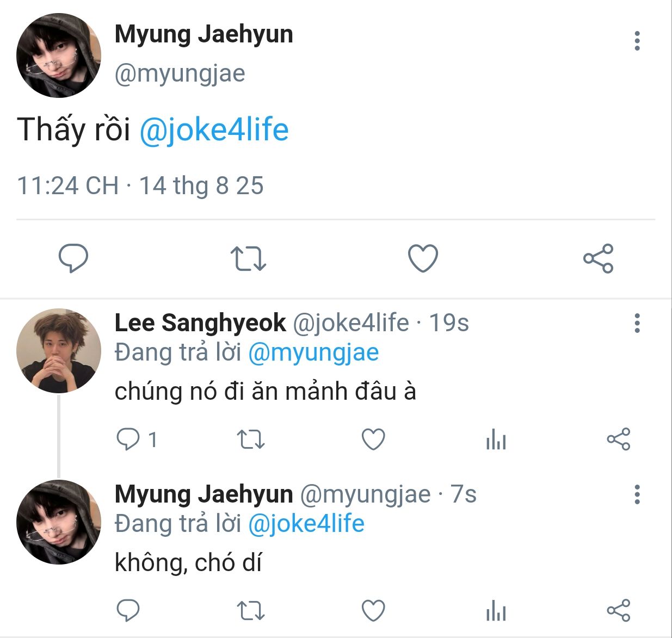Open more options for the main tweet

(x=637, y=41)
